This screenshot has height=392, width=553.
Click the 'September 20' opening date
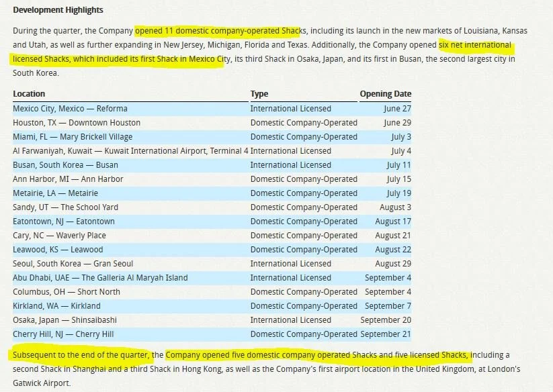[386, 320]
